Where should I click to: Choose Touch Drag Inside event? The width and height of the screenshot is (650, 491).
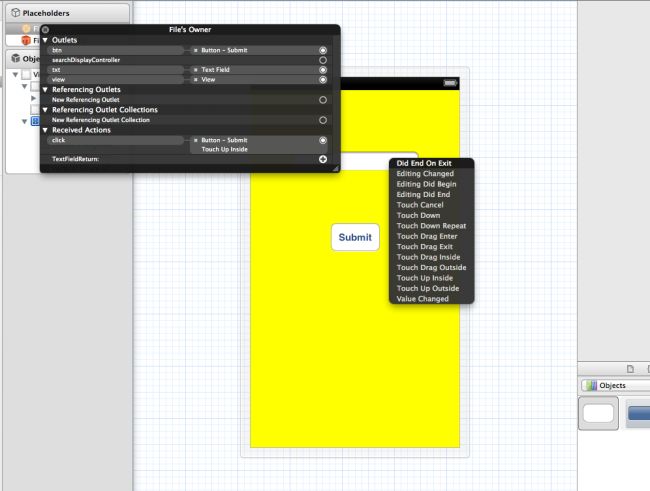432,257
